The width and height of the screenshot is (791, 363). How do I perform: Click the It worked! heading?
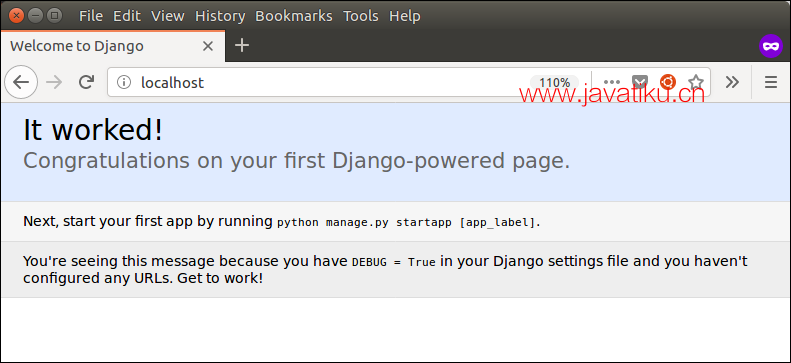click(93, 130)
